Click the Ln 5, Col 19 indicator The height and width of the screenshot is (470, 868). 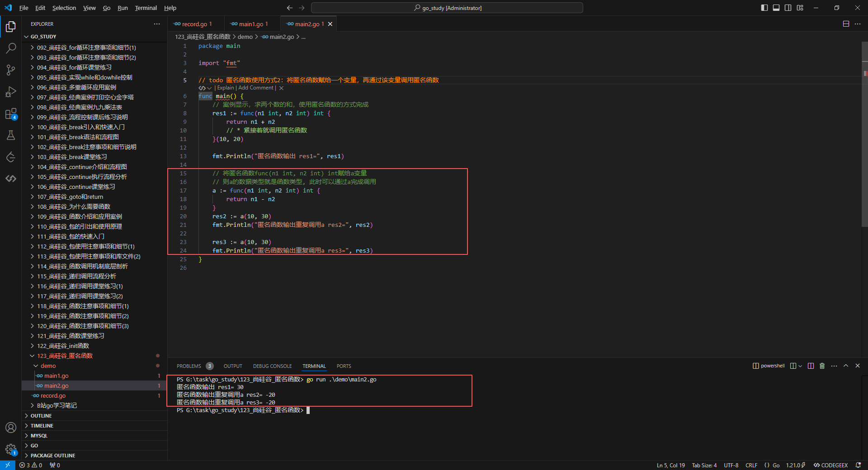click(x=670, y=465)
